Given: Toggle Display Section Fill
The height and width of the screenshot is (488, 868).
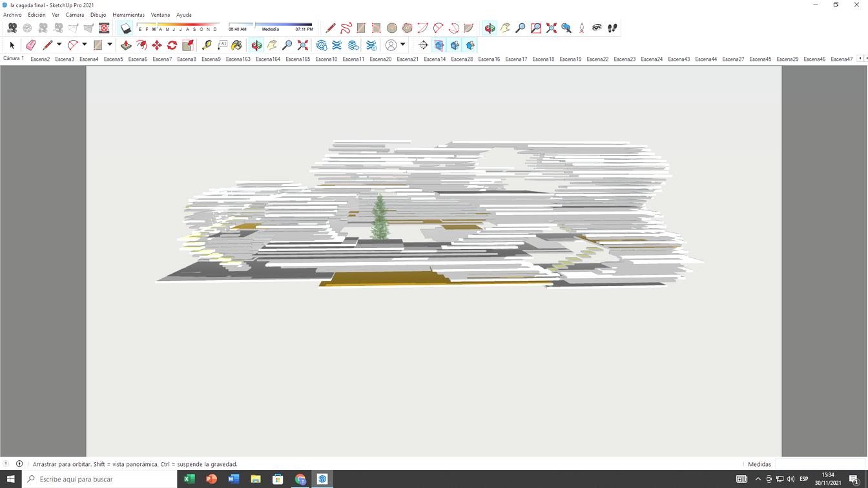Looking at the screenshot, I should tap(470, 45).
